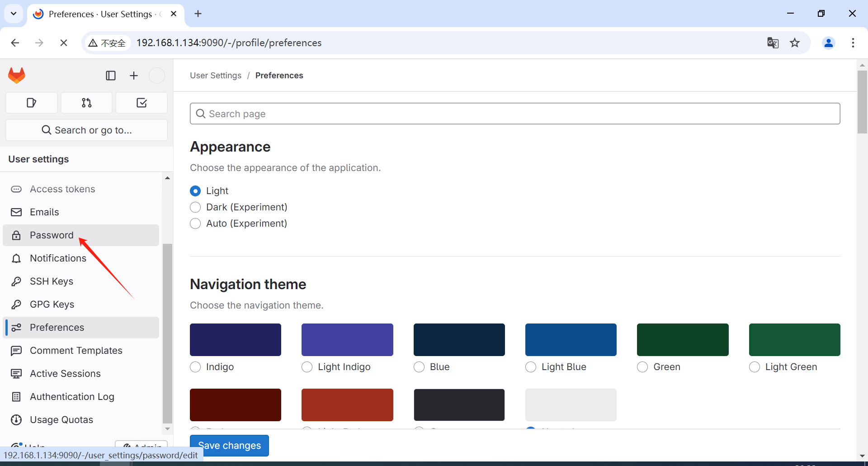Select the Blue theme radio
868x466 pixels.
pyautogui.click(x=419, y=367)
